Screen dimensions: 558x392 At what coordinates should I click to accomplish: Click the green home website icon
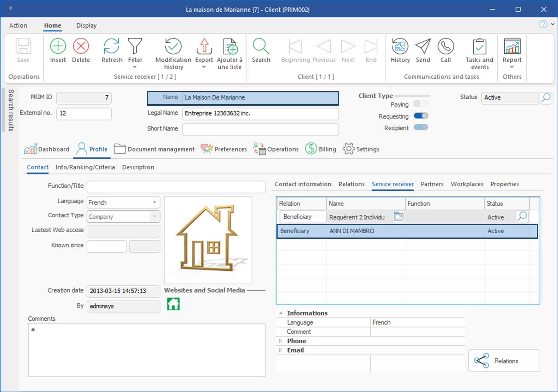pyautogui.click(x=173, y=304)
